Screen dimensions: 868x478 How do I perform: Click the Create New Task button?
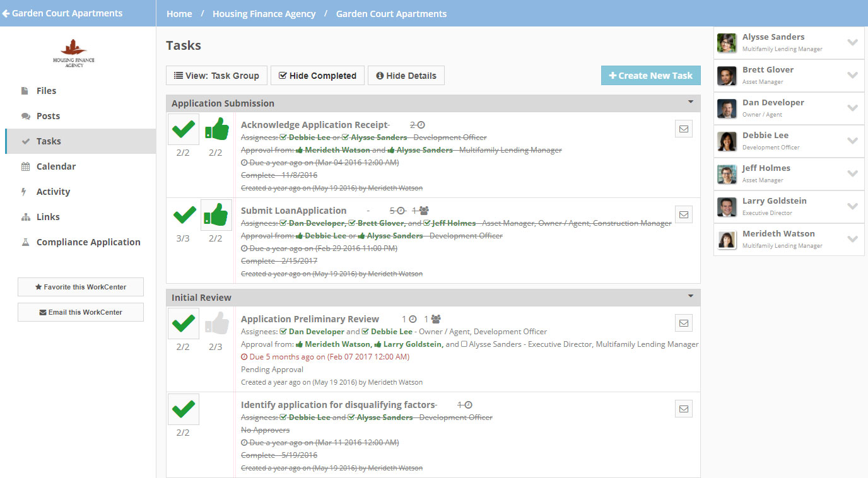650,75
